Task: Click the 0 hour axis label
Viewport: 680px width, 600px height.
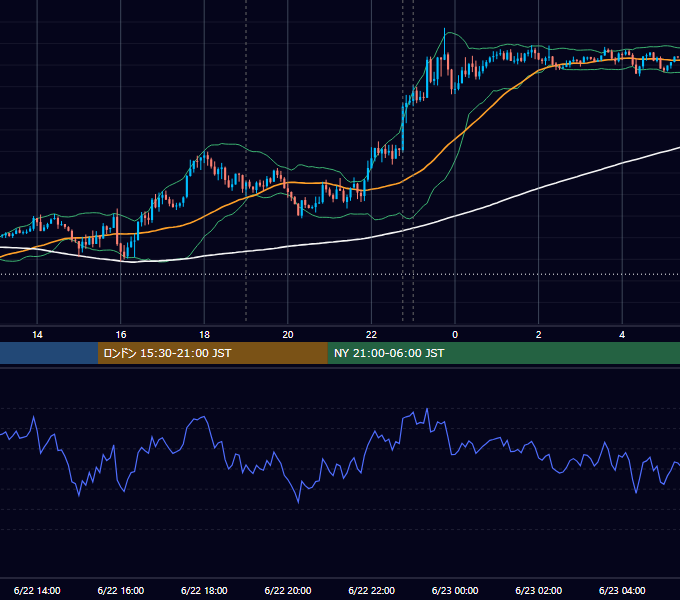Action: point(455,335)
